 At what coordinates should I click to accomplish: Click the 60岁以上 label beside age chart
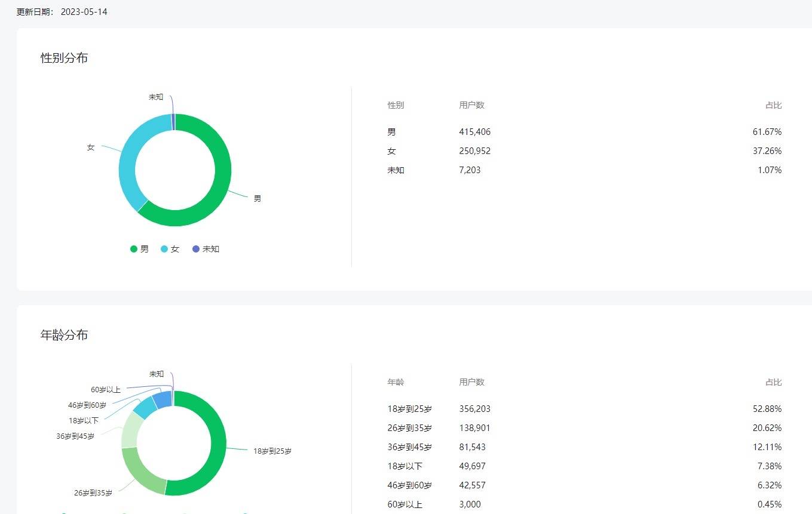point(105,390)
